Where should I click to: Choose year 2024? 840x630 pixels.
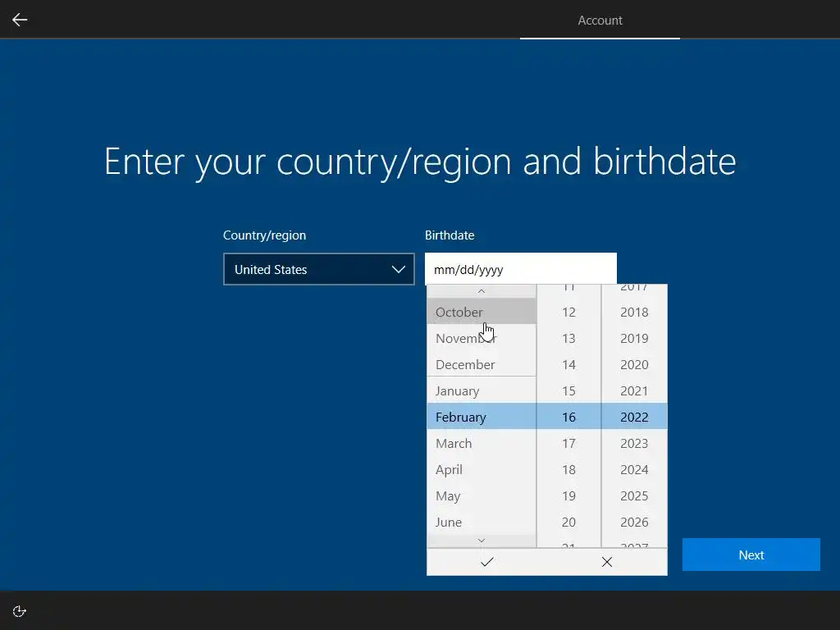(x=635, y=469)
